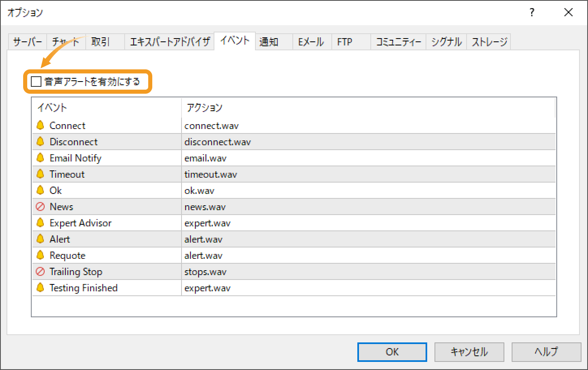This screenshot has width=588, height=370.
Task: Confirm settings with the OK button
Action: pyautogui.click(x=391, y=352)
